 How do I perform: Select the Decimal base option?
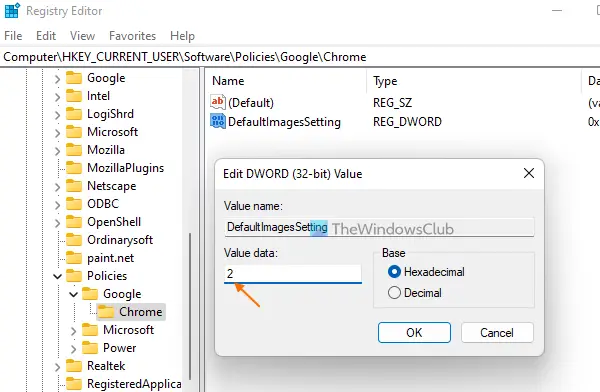pos(415,293)
